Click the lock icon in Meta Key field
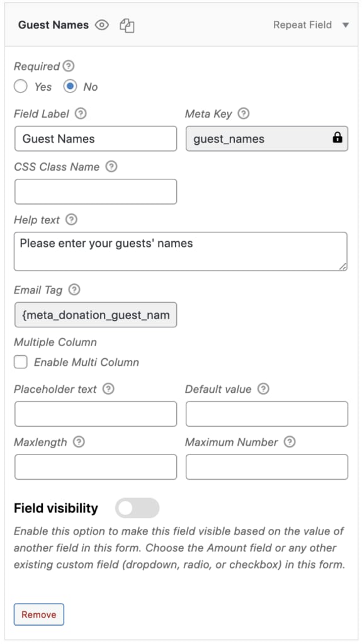 (337, 138)
